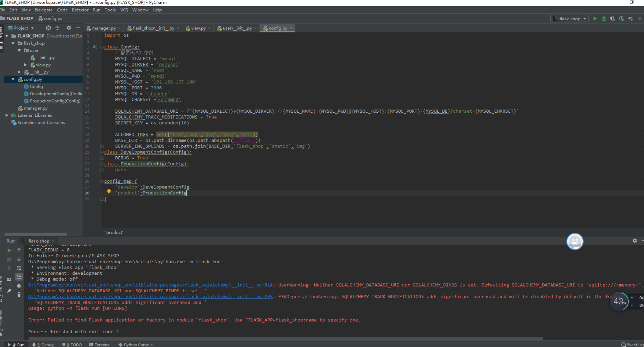Print the Run console output
644x347 pixels.
click(19, 286)
